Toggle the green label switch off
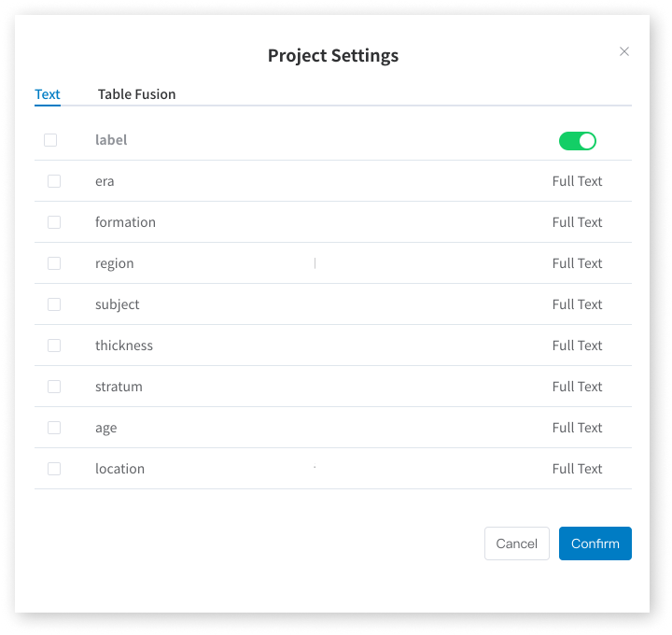 pyautogui.click(x=577, y=141)
